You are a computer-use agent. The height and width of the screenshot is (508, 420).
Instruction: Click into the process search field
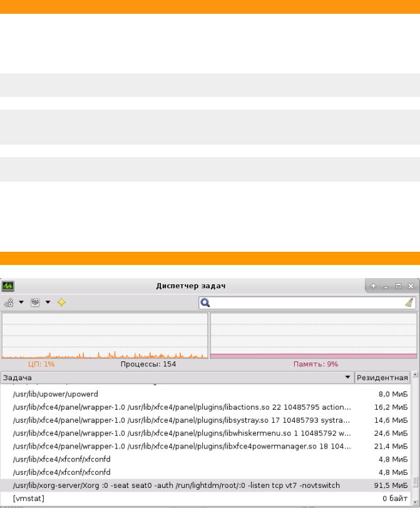click(x=307, y=303)
